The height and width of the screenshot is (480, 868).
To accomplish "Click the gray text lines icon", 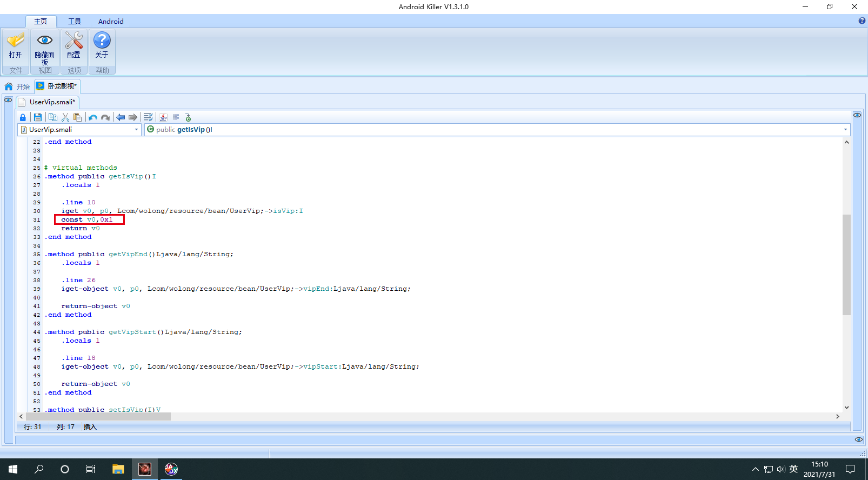I will pyautogui.click(x=176, y=117).
